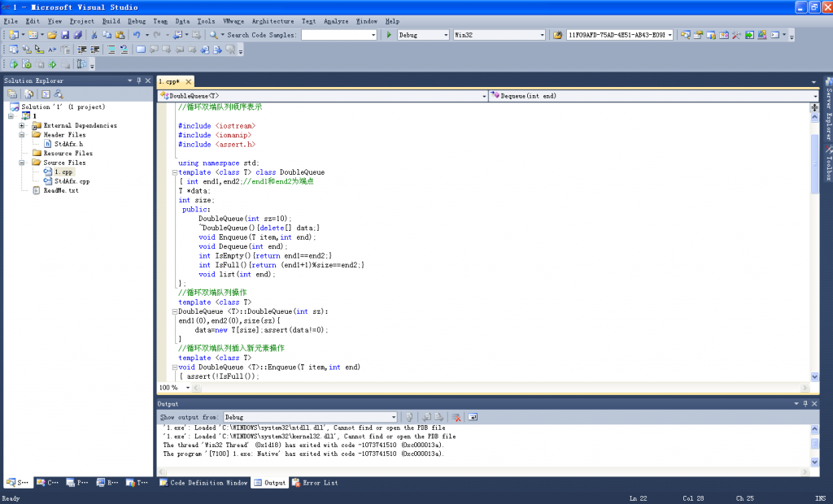Screen dimensions: 833x504
Task: Click the editor vertical scrollbar thumb
Action: pyautogui.click(x=815, y=163)
